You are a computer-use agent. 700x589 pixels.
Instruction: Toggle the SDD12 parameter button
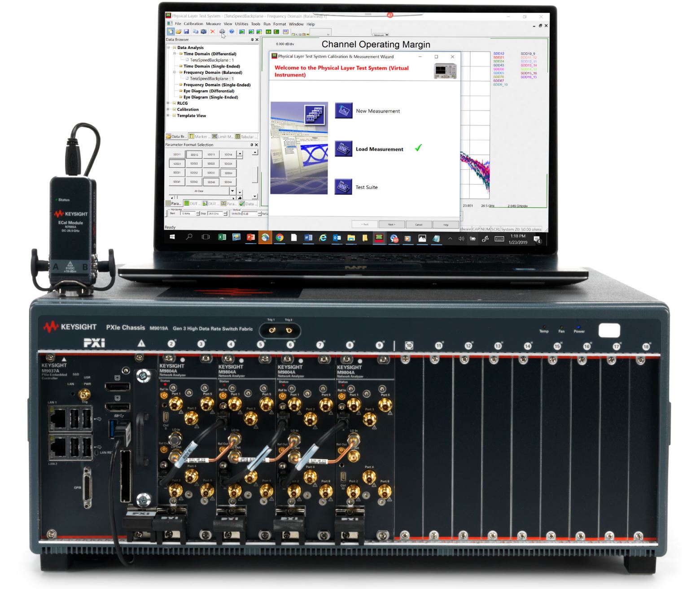pos(194,155)
